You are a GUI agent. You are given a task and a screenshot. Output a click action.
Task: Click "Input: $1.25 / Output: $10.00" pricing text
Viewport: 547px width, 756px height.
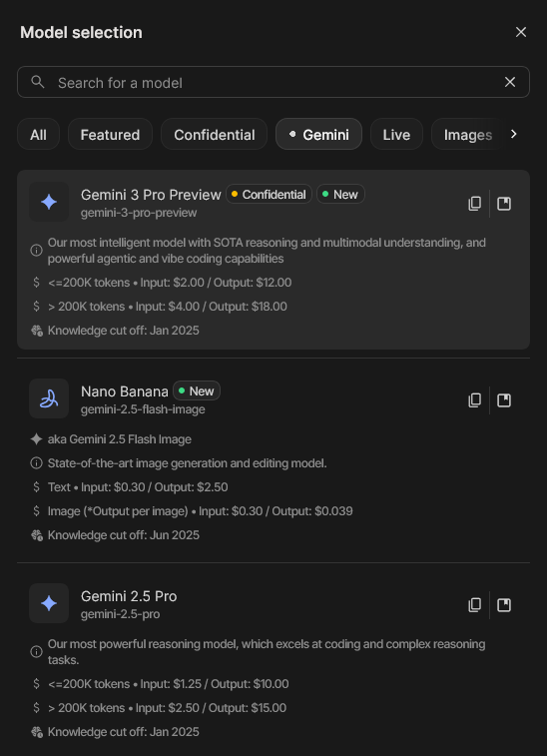215,684
